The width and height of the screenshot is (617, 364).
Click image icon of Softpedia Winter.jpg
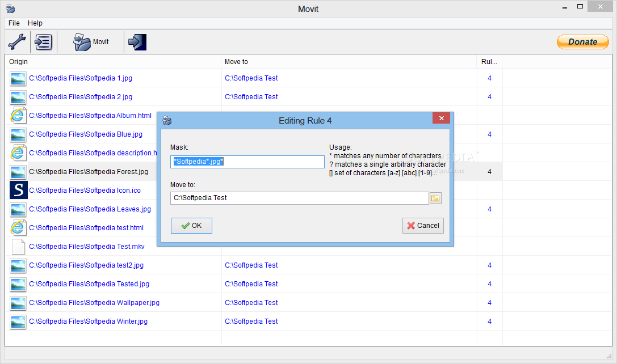(x=18, y=321)
